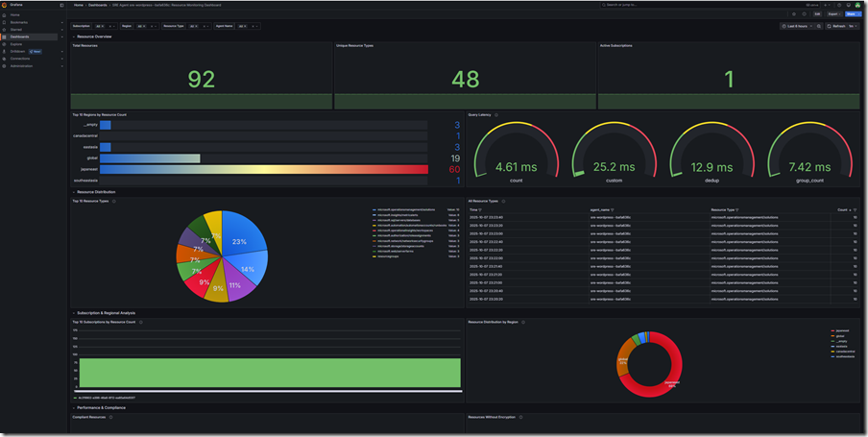Star this dashboard as favorite

point(794,14)
